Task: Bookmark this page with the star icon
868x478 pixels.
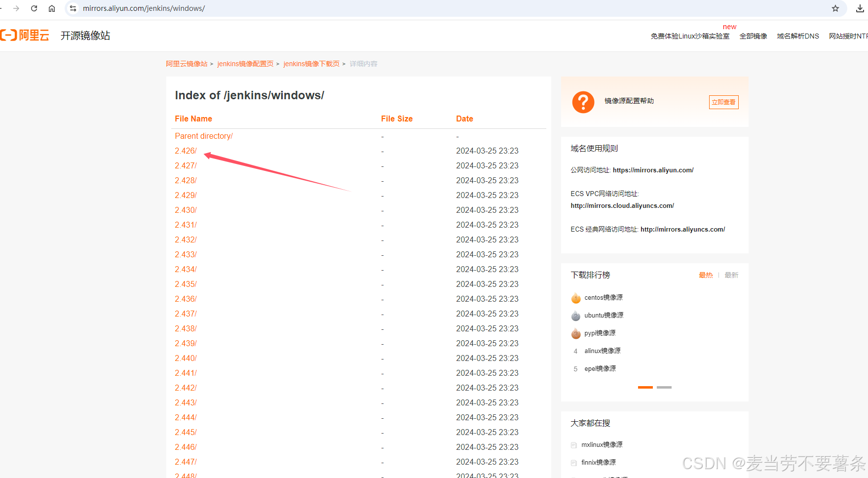Action: point(835,8)
